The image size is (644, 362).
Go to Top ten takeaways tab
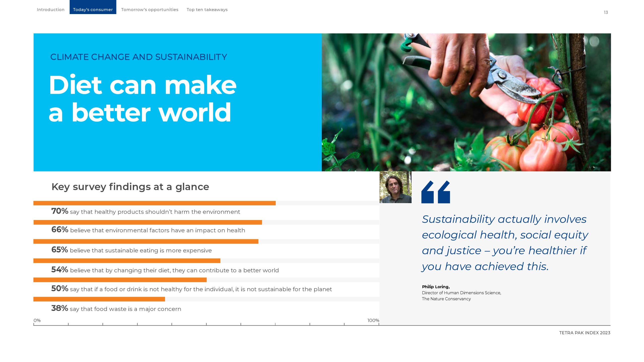(x=207, y=10)
